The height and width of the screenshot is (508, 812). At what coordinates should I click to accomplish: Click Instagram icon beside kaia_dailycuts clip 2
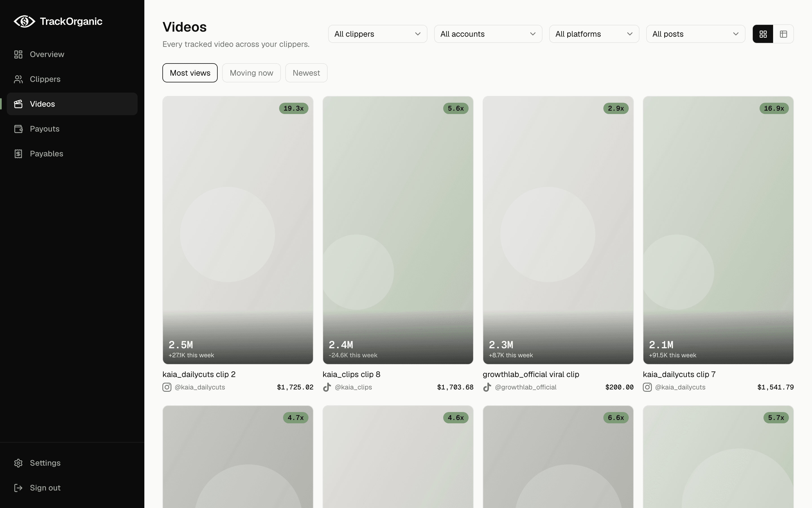coord(167,387)
